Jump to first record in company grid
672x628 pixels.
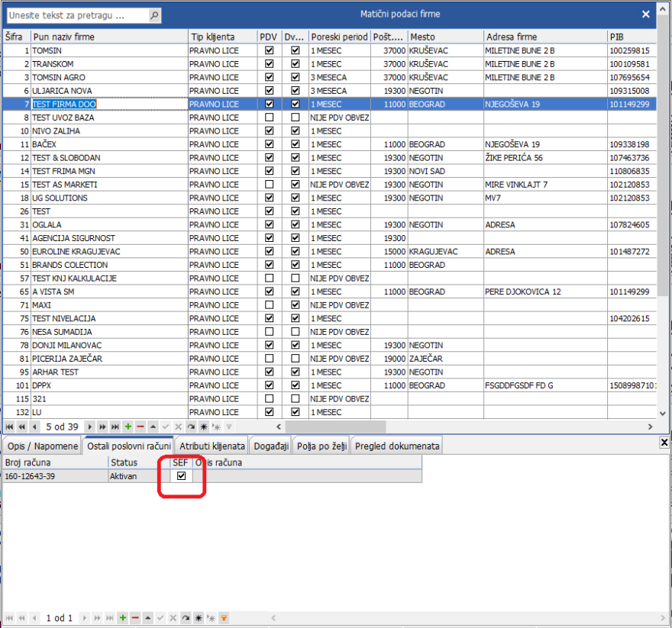click(x=10, y=427)
